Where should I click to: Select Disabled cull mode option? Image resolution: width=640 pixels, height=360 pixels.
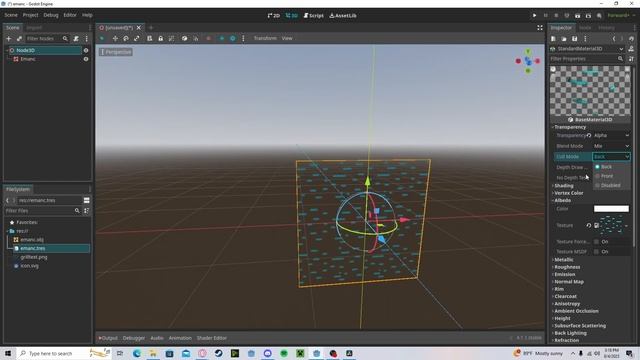pos(611,185)
